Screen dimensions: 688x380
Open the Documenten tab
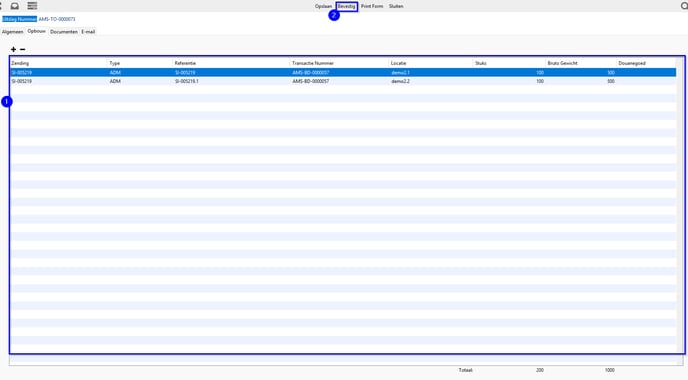click(64, 32)
